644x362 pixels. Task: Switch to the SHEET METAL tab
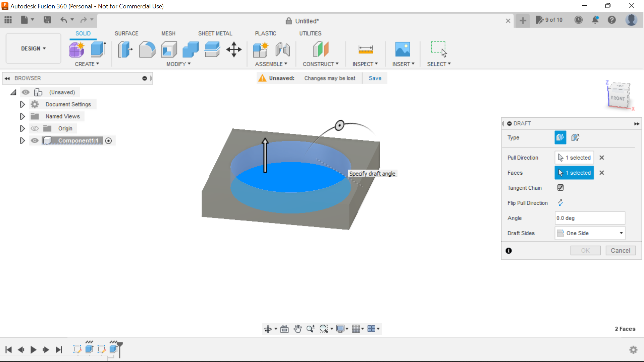click(x=215, y=33)
